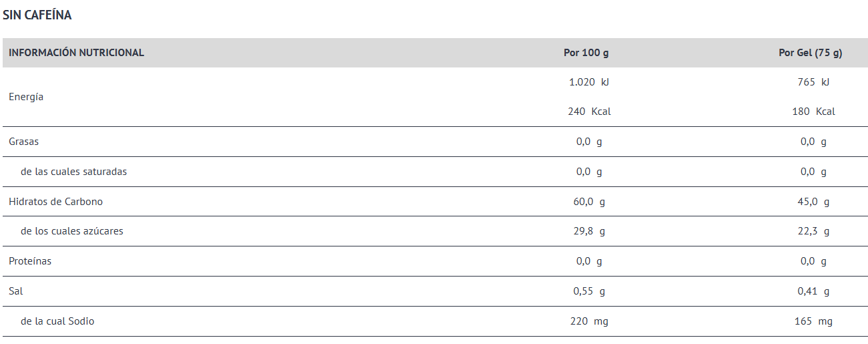Click the 60,0 g carbohydrate value
The image size is (868, 344).
(x=588, y=202)
